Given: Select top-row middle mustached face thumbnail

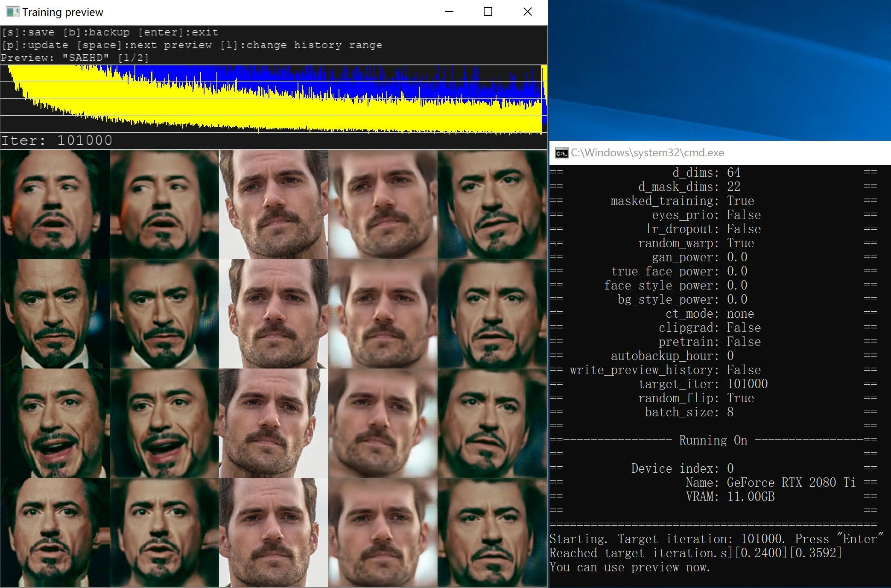Looking at the screenshot, I should pos(274,204).
